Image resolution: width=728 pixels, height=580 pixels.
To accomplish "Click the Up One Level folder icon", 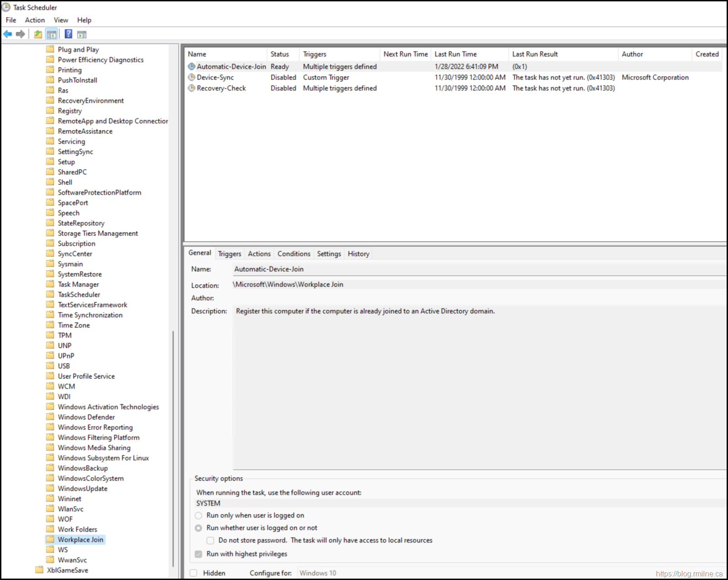I will tap(38, 34).
